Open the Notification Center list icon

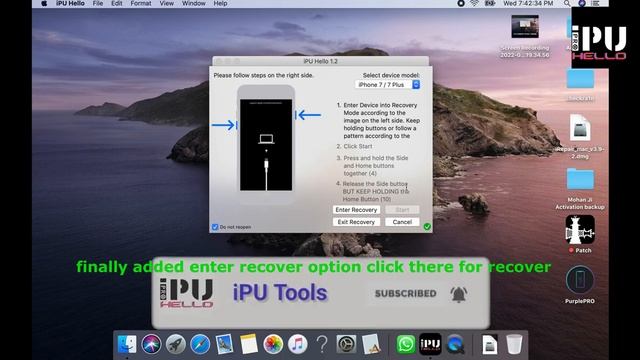(x=596, y=3)
